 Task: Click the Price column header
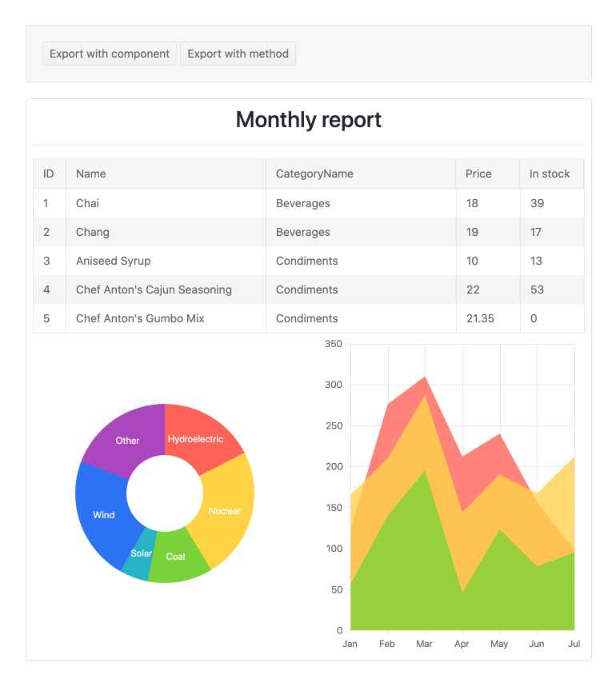478,174
